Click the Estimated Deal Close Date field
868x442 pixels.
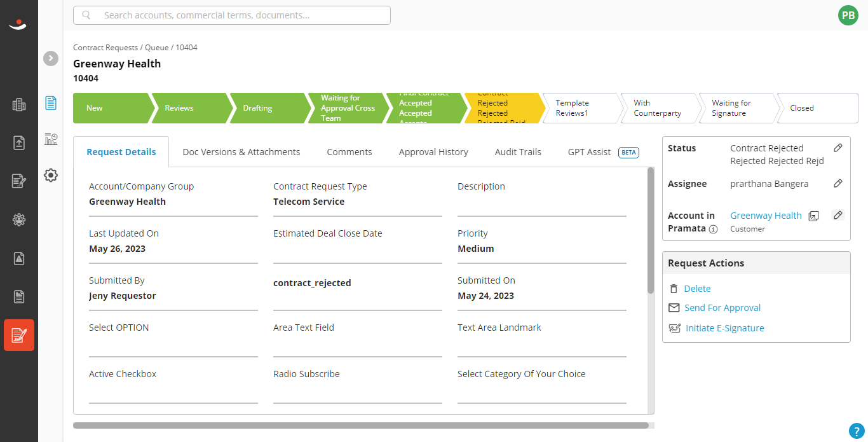pos(358,245)
